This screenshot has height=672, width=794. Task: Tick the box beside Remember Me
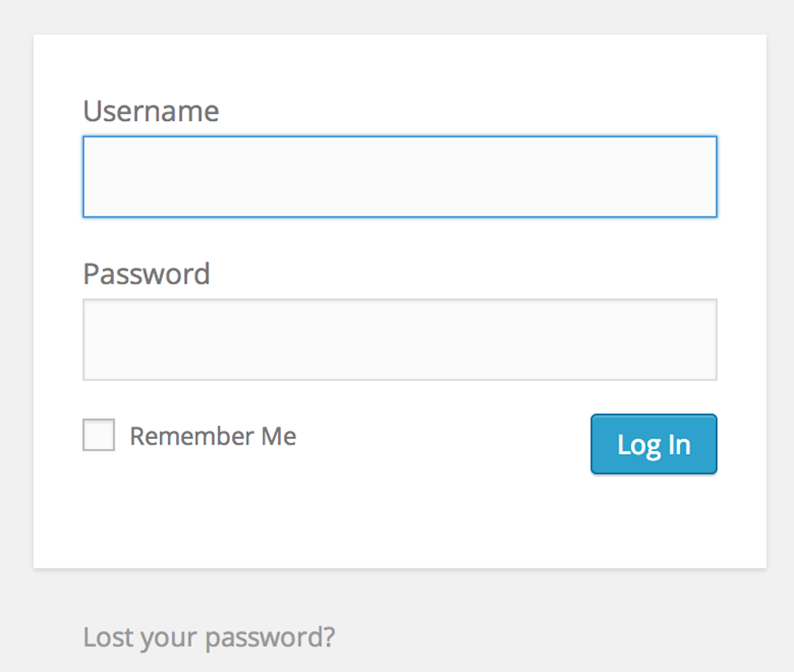(x=98, y=435)
